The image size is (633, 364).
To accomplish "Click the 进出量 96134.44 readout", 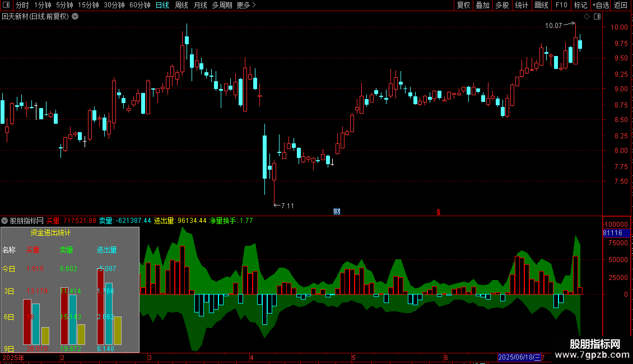I will (180, 221).
